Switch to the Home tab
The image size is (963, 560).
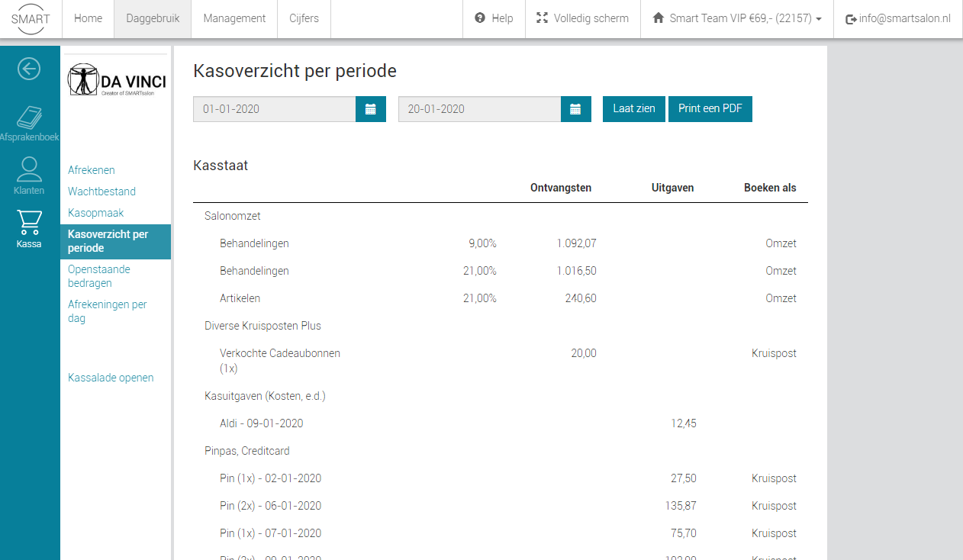[x=88, y=18]
